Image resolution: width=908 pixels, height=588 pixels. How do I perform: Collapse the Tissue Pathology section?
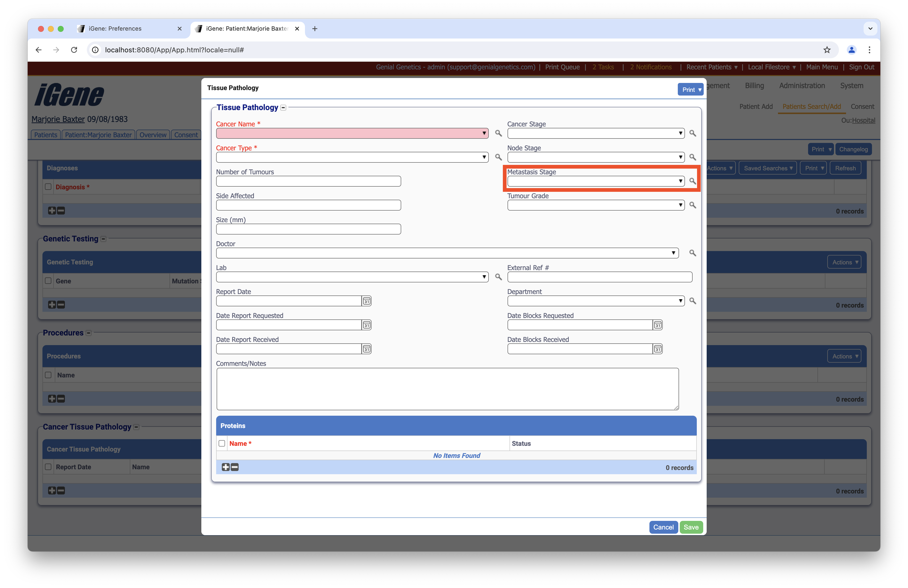tap(283, 108)
